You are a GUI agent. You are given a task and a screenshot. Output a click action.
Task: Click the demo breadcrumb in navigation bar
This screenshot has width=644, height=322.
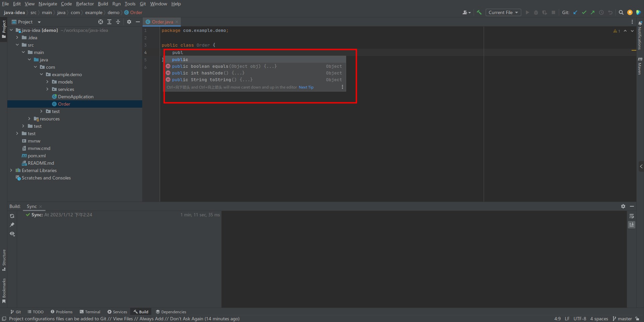(x=113, y=12)
